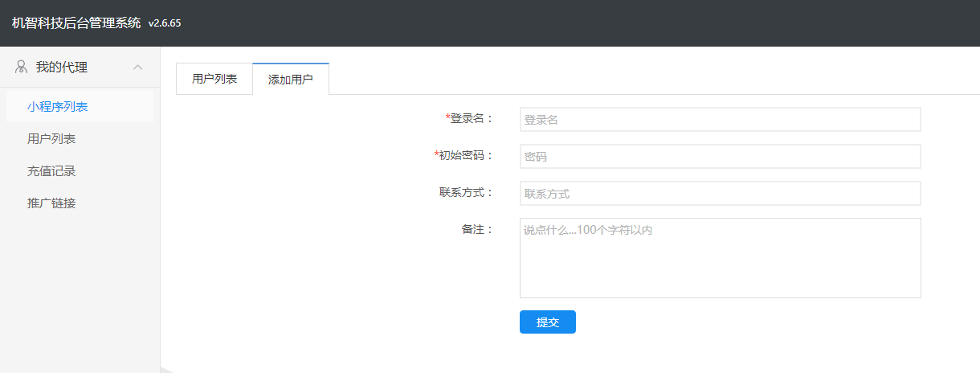Click the version text v2.6.65
The width and height of the screenshot is (980, 373).
tap(165, 23)
